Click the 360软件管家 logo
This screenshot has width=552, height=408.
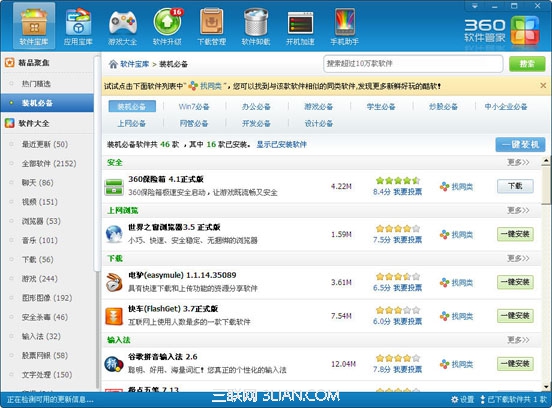[502, 31]
